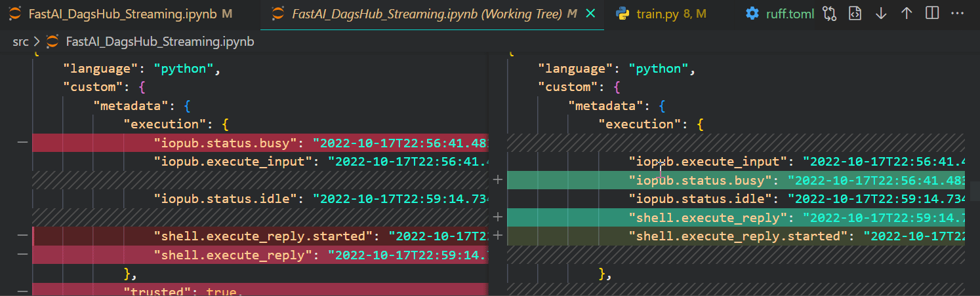This screenshot has height=296, width=980.
Task: Click the 22:59:14.734 timestamp in left pane
Action: tap(400, 198)
